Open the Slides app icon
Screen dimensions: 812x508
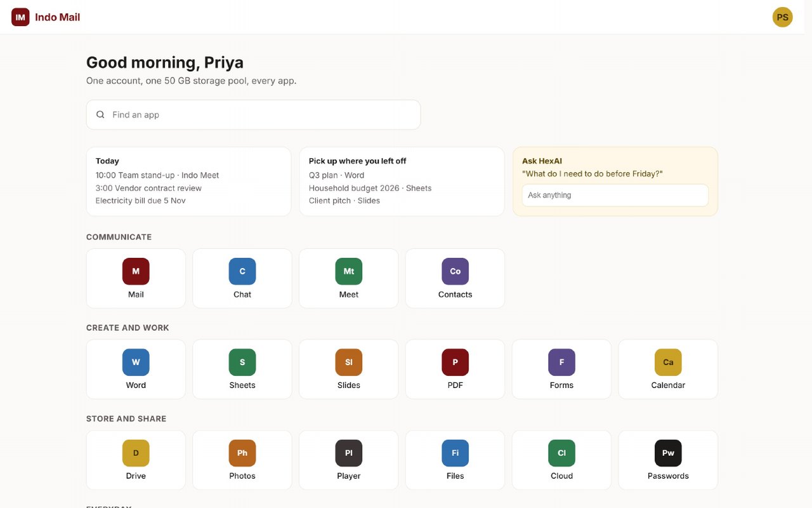click(x=349, y=362)
